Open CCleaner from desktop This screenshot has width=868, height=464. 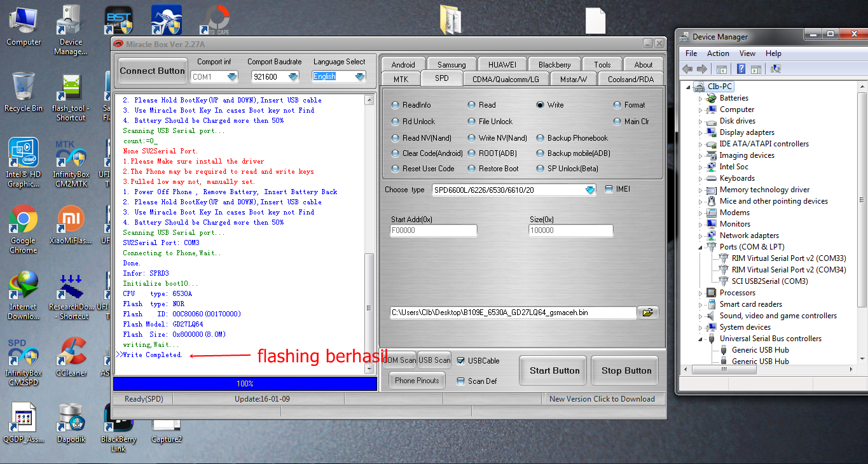point(71,356)
